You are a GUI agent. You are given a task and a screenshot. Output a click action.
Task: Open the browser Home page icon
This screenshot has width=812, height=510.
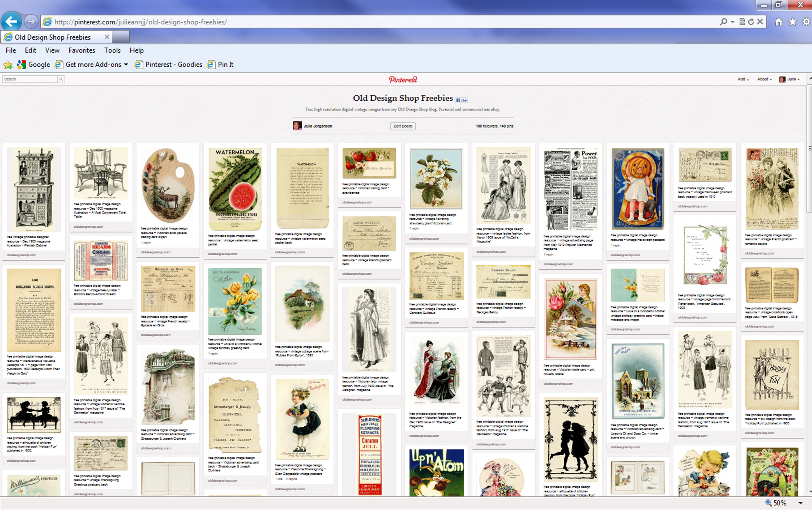click(x=779, y=22)
